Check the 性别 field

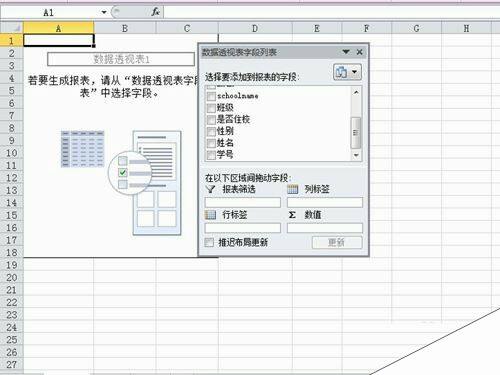[211, 131]
